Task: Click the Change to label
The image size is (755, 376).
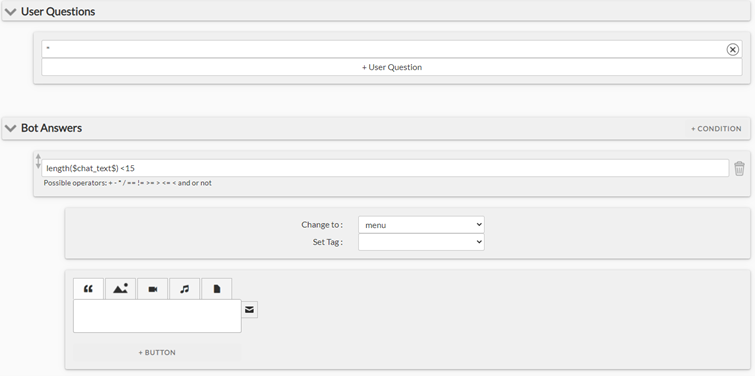Action: click(x=322, y=225)
